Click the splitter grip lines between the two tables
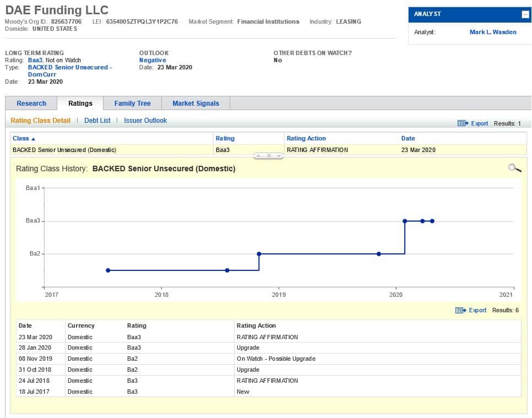This screenshot has height=418, width=532. pos(268,156)
